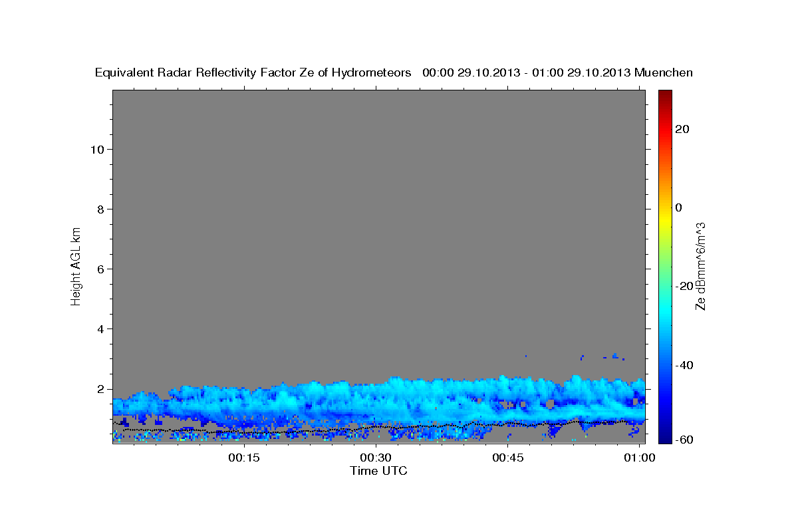Click the height tick label '6'
798x532 pixels.
[101, 269]
